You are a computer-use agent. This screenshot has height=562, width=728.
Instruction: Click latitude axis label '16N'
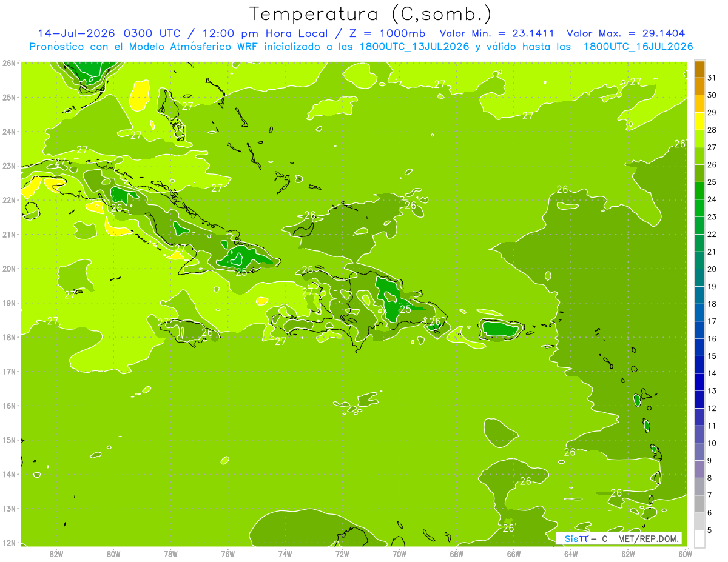pos(8,406)
